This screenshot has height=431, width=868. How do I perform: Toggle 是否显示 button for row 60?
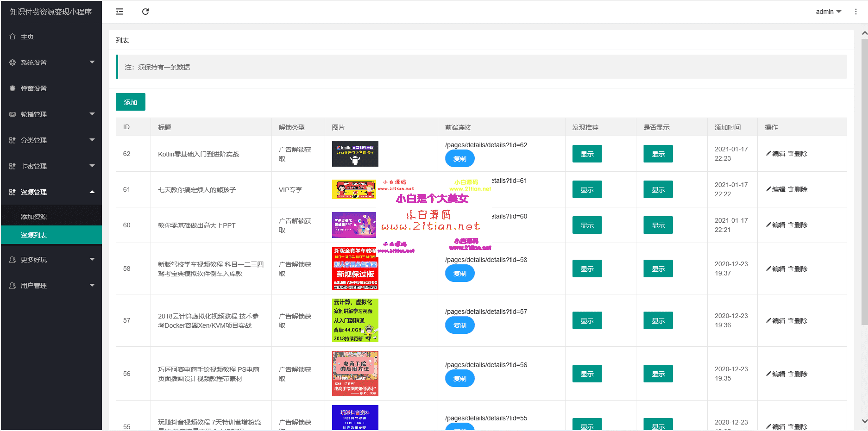[x=658, y=225]
